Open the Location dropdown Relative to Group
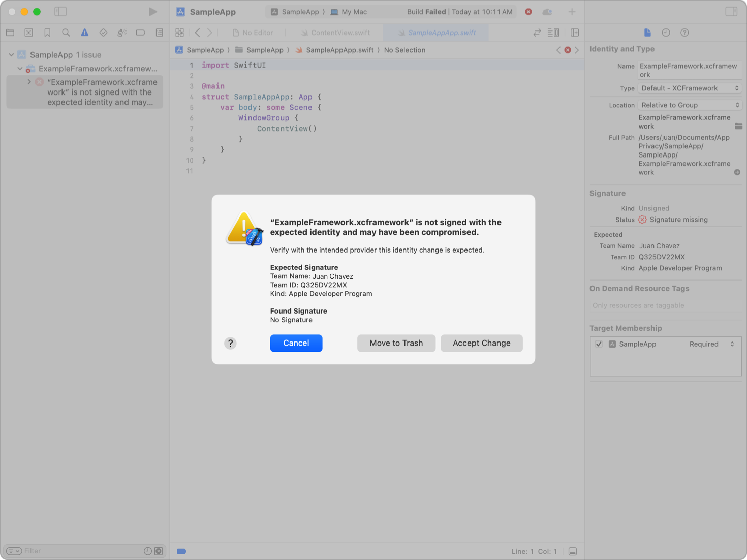Viewport: 747px width, 560px height. (689, 105)
